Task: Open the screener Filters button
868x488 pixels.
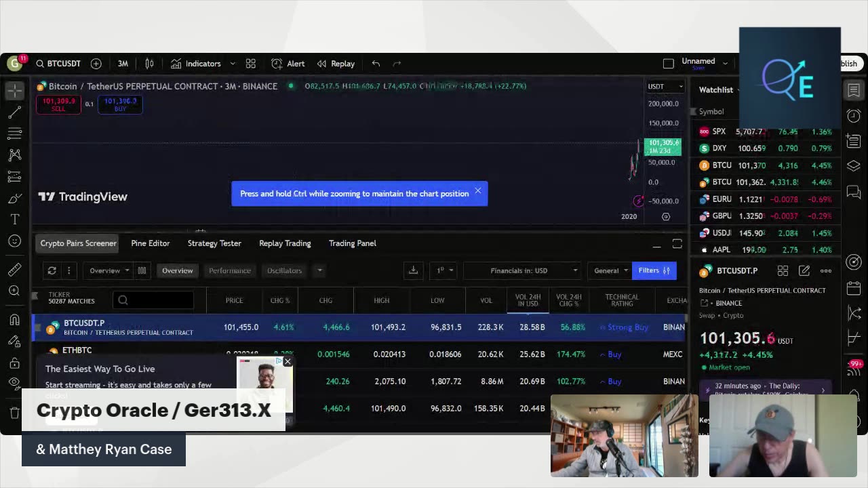Action: (x=654, y=270)
